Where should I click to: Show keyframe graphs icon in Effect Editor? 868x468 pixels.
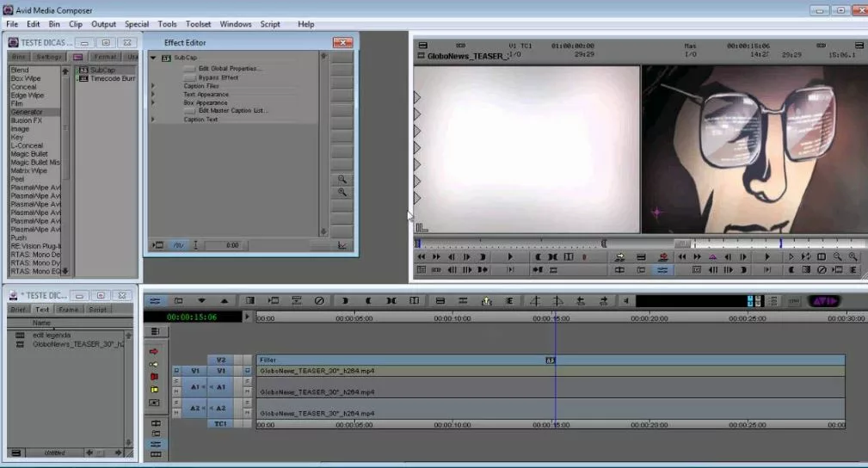pos(342,245)
